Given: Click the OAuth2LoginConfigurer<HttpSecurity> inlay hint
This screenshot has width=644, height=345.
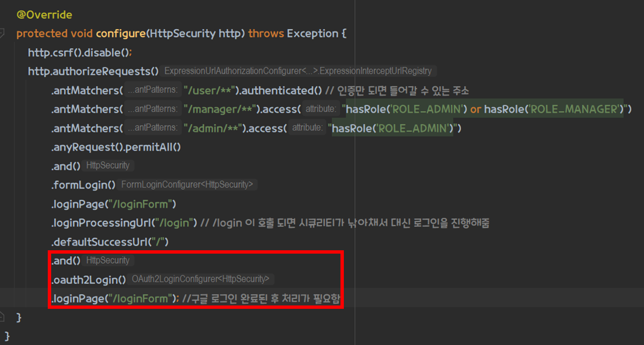Looking at the screenshot, I should [200, 279].
